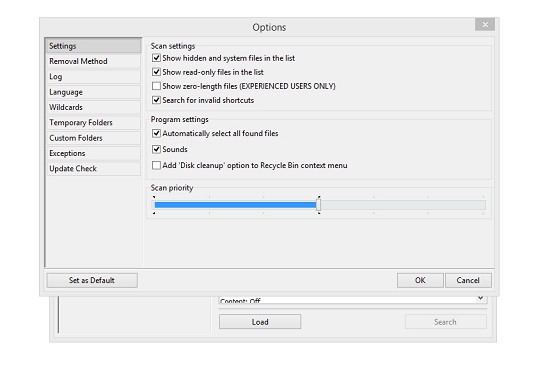
Task: Go to the Update Check section
Action: point(93,169)
